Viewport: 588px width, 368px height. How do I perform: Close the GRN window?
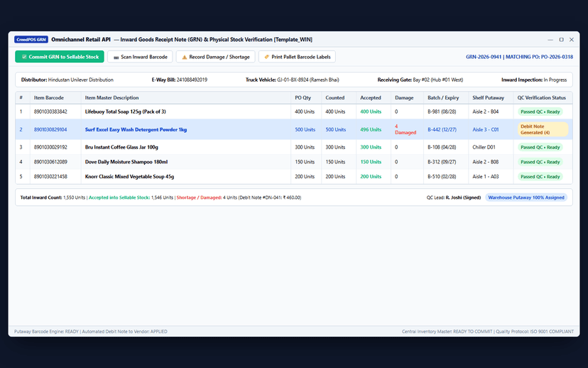pos(572,39)
